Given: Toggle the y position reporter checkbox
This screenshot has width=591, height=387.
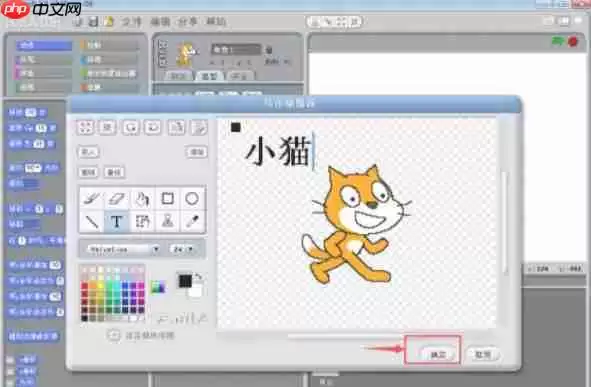Looking at the screenshot, I should point(10,372).
